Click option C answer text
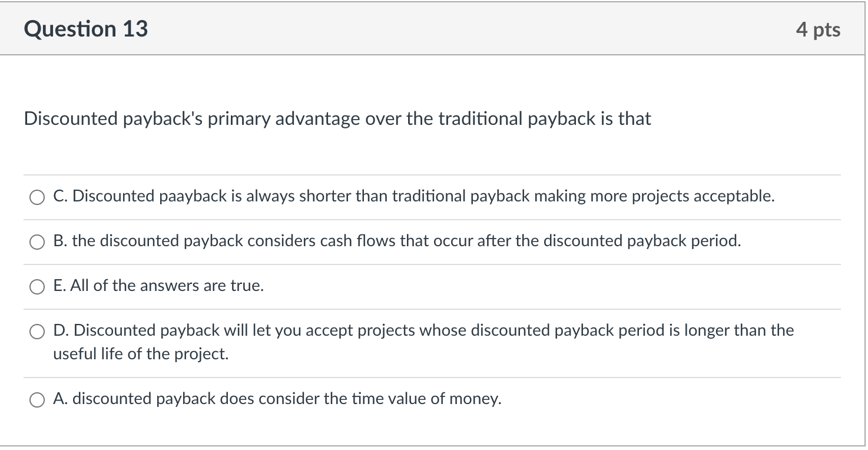This screenshot has height=450, width=868. click(x=413, y=196)
